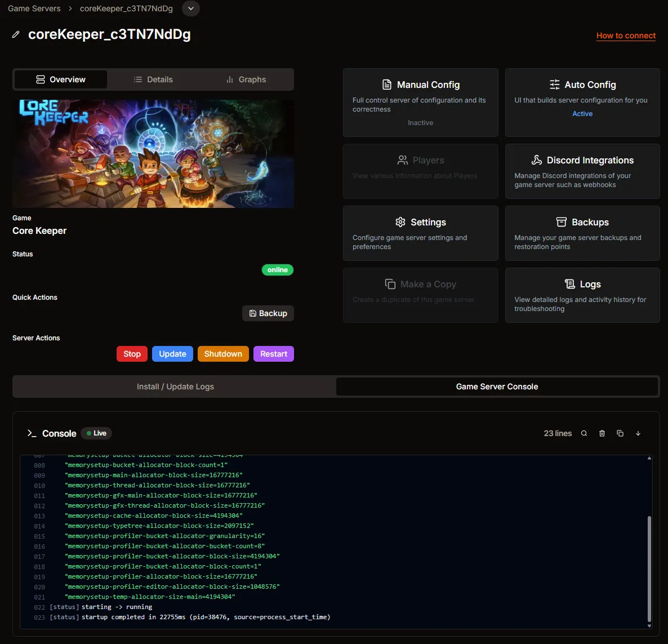Open Discord Integrations panel
Screen dimensions: 668x644
click(x=582, y=171)
